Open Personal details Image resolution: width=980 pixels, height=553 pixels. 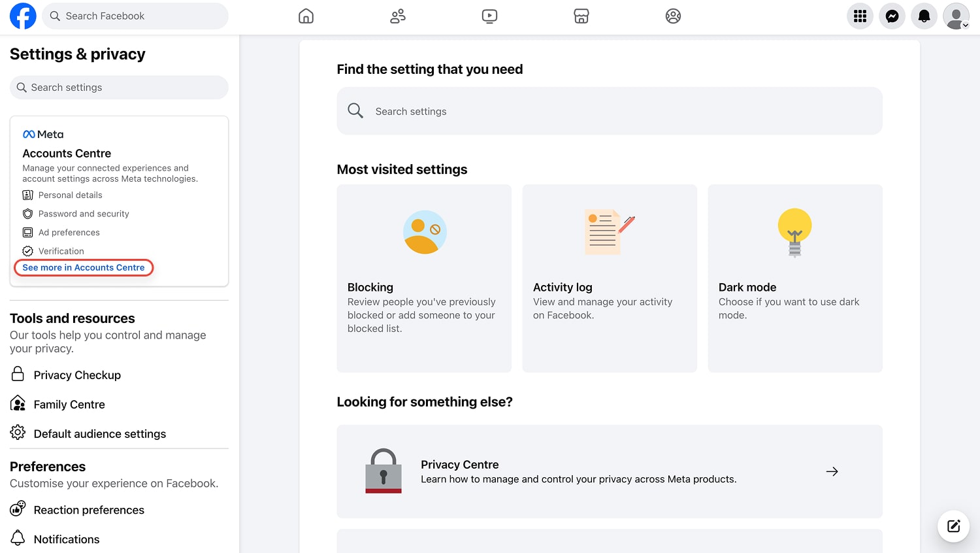[71, 195]
